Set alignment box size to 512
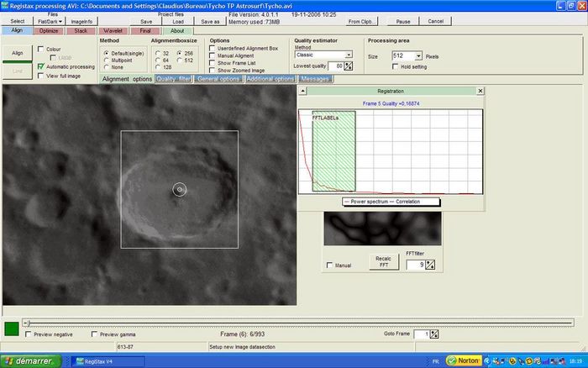Image resolution: width=588 pixels, height=368 pixels. point(180,60)
